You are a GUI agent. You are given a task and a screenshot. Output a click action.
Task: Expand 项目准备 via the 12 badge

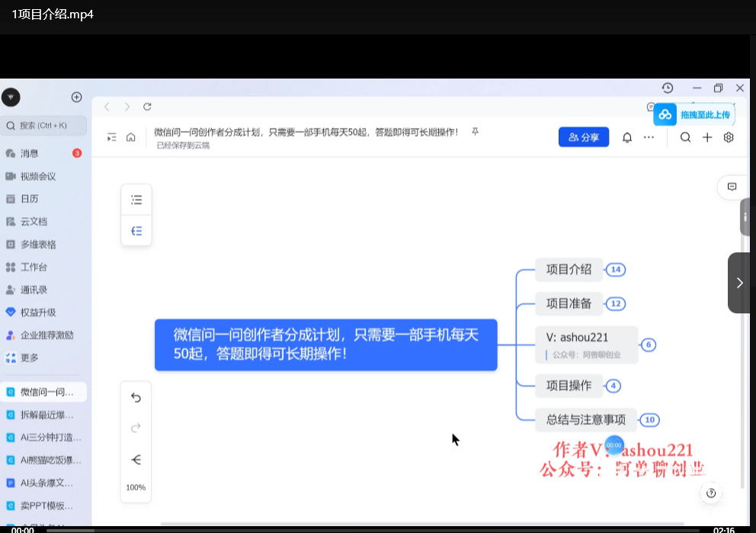(x=616, y=303)
